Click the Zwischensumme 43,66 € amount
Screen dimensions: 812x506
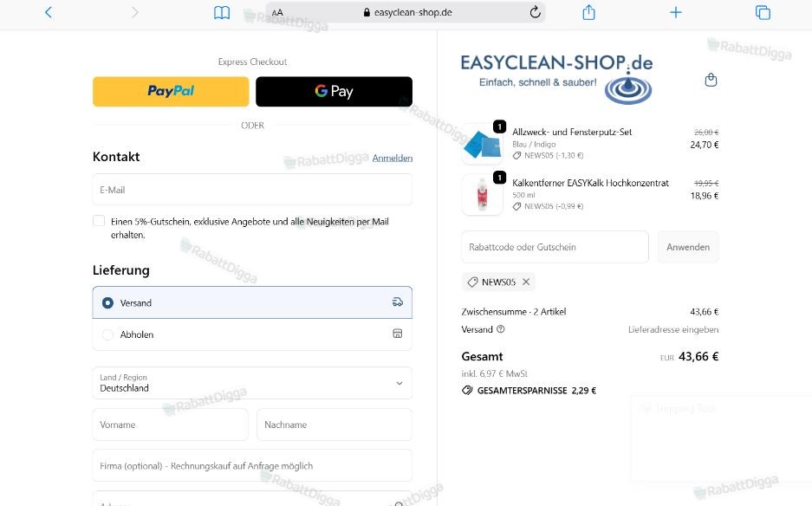pyautogui.click(x=705, y=312)
